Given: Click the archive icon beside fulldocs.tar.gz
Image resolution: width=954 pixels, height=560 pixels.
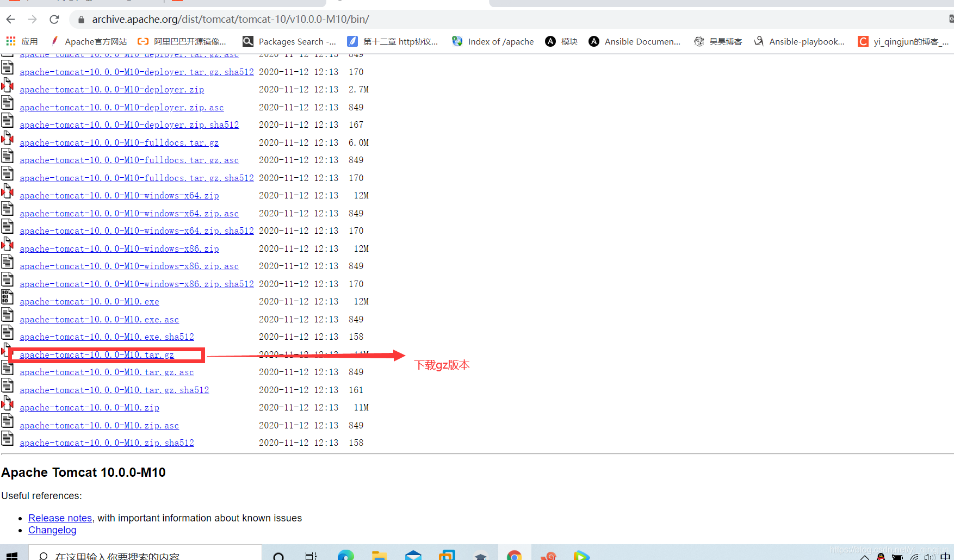Looking at the screenshot, I should 8,139.
